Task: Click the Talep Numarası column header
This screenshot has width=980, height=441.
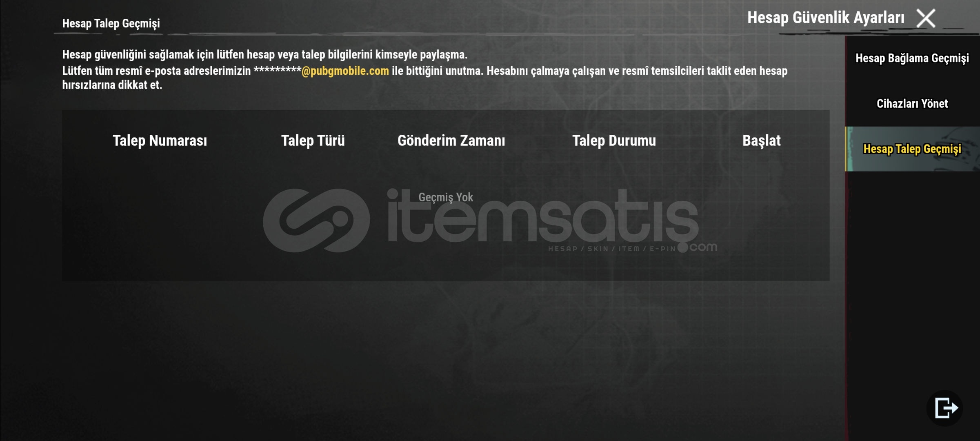Action: pos(160,140)
